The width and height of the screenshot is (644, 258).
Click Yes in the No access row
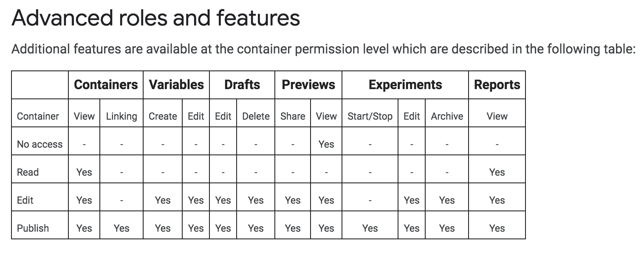point(326,144)
